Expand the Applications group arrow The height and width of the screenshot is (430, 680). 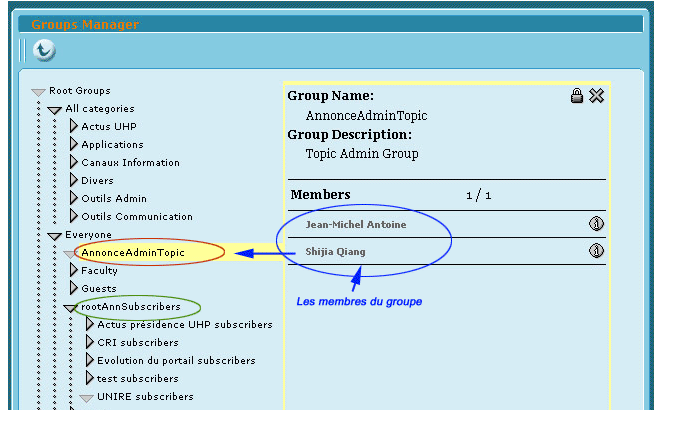click(74, 145)
